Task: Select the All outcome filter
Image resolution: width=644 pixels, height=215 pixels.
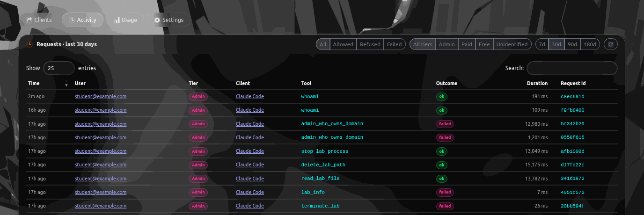Action: 323,44
